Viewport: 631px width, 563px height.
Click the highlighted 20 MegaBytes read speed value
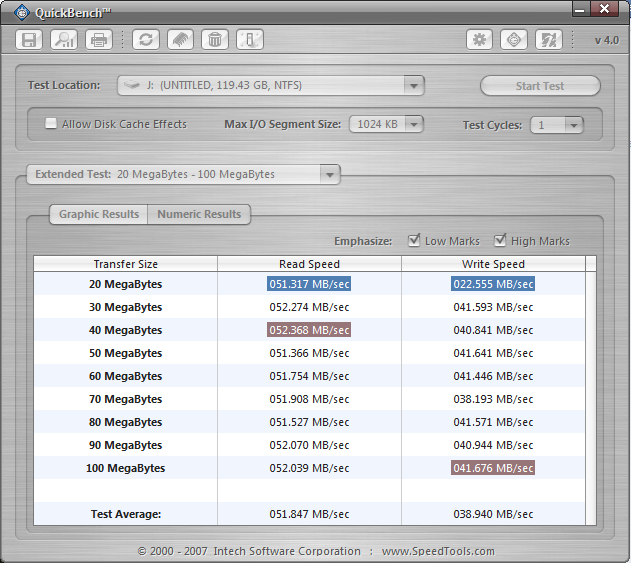pyautogui.click(x=309, y=284)
